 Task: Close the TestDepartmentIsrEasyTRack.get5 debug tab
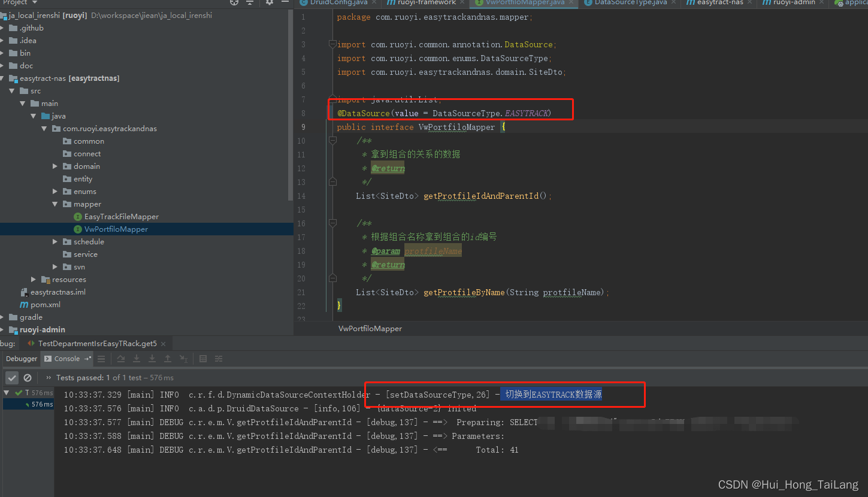point(164,344)
